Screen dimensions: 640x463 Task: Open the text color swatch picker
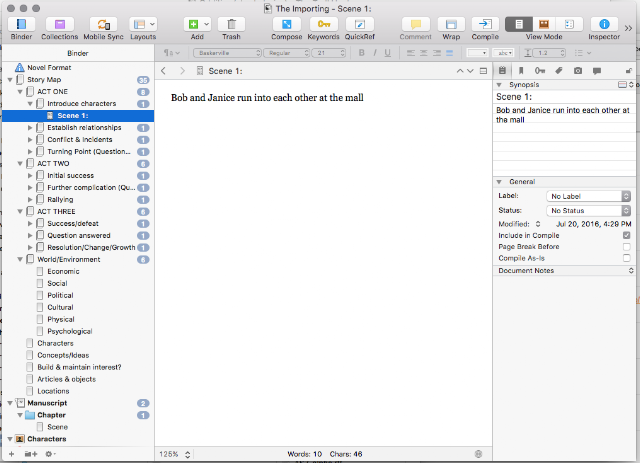click(x=477, y=53)
